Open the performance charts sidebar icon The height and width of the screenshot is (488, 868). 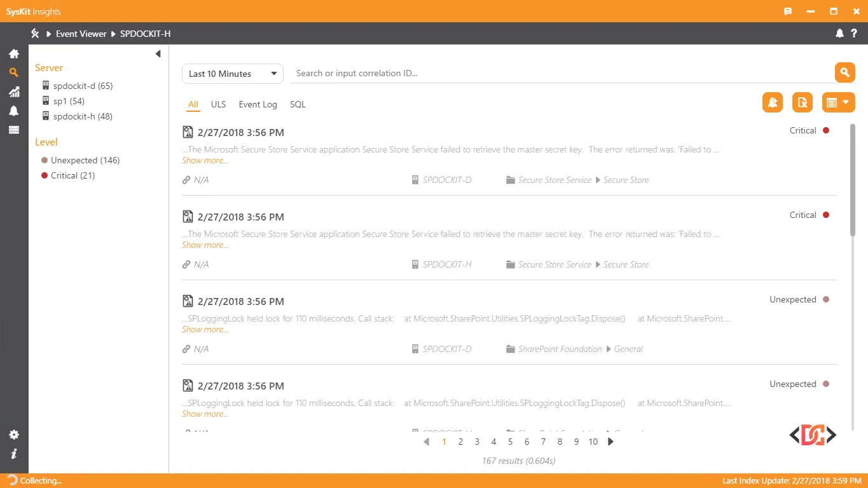(x=13, y=91)
